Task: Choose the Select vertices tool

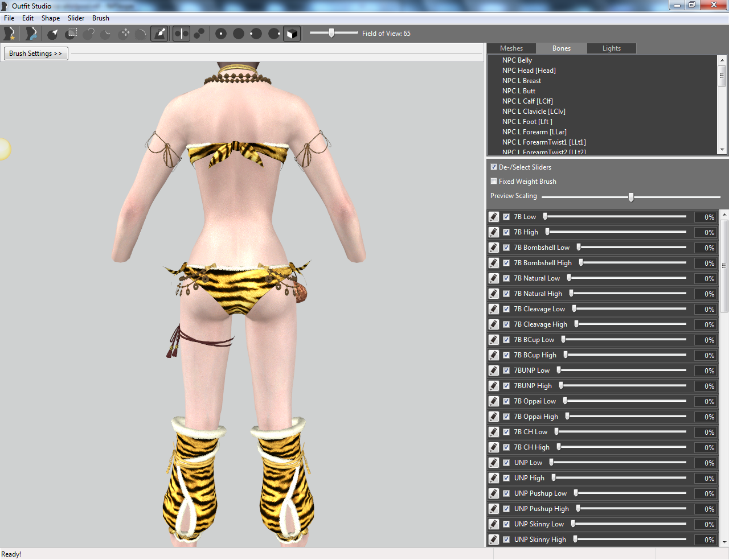Action: point(52,34)
